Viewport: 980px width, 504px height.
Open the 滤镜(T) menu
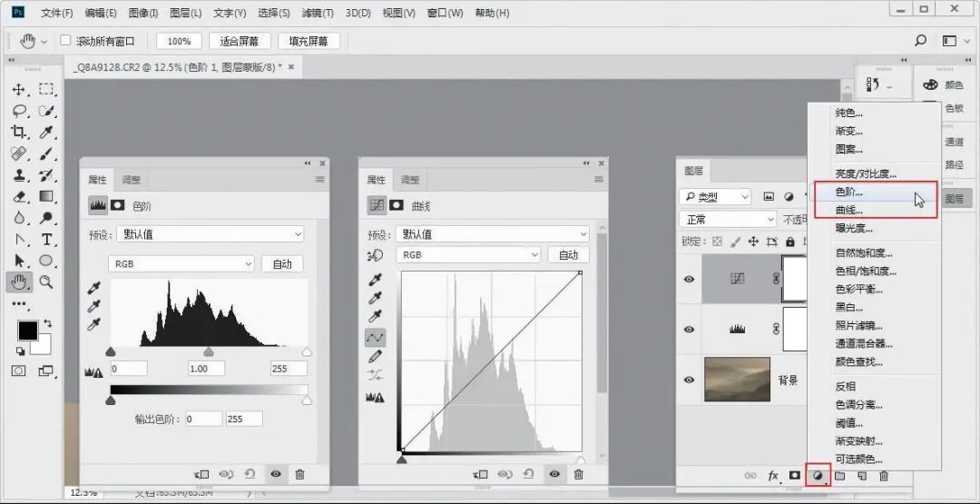tap(318, 13)
